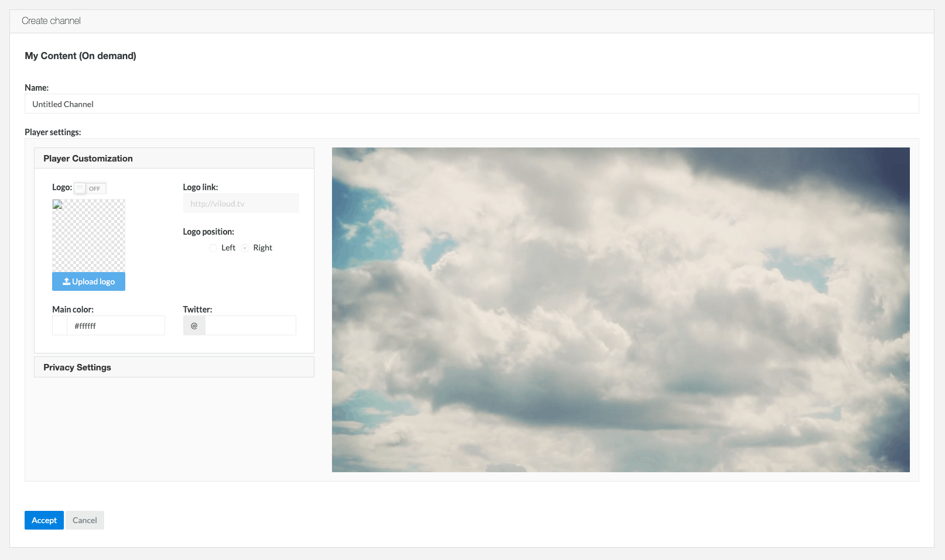Click the My Content (On demand) heading
Image resolution: width=945 pixels, height=560 pixels.
(x=80, y=56)
